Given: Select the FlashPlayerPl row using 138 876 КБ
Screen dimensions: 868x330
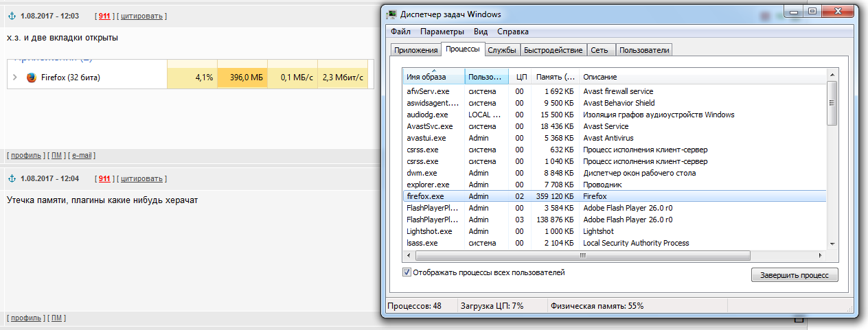Looking at the screenshot, I should 615,220.
